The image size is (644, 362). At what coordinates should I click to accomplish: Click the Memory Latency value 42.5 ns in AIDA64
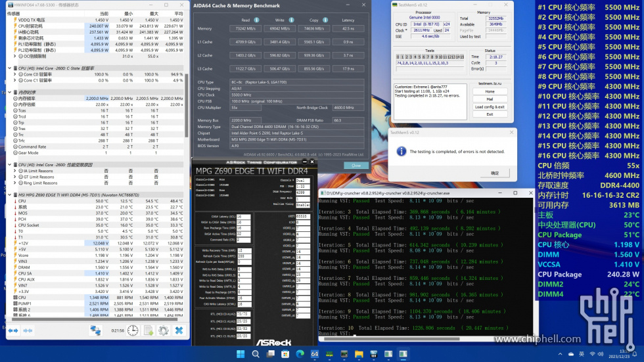pyautogui.click(x=348, y=29)
